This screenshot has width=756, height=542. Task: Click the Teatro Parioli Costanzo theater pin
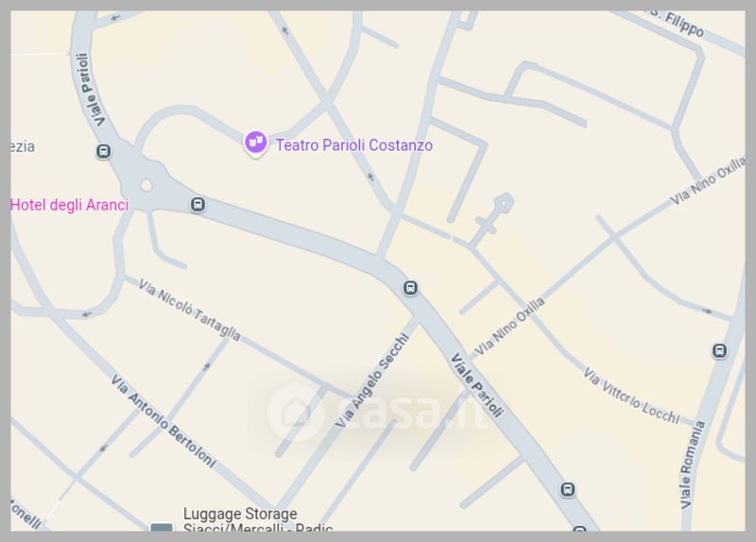click(255, 144)
